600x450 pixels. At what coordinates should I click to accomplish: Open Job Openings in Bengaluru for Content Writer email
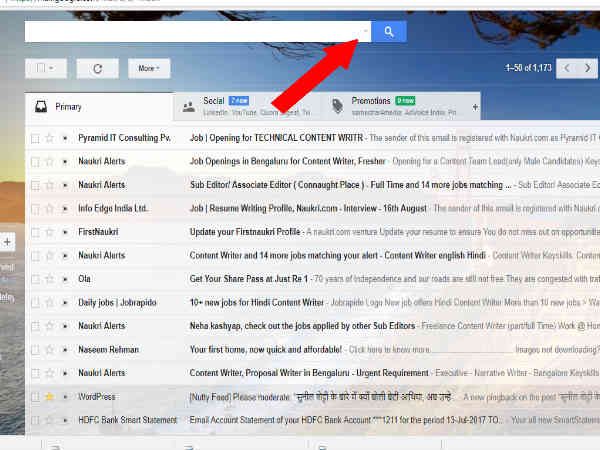pos(287,161)
